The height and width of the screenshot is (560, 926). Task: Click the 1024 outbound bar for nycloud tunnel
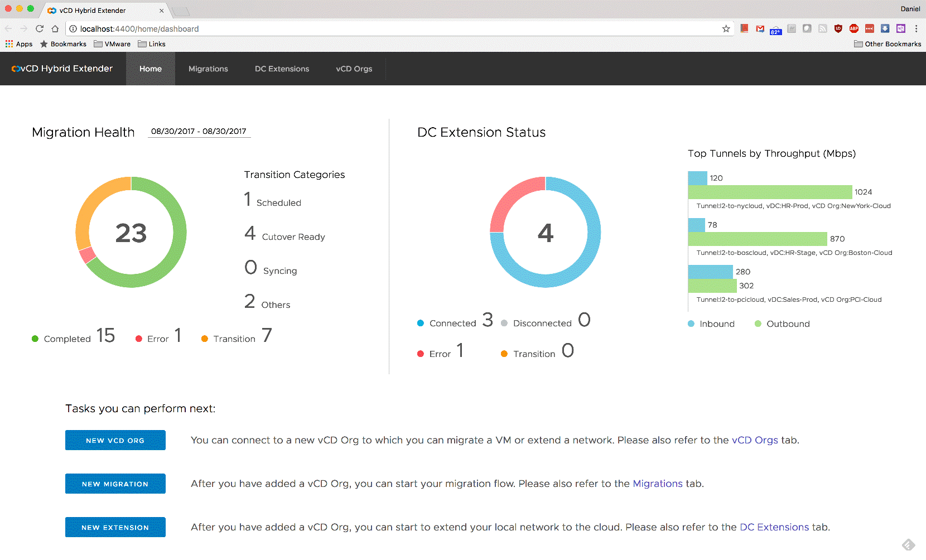[x=770, y=192]
